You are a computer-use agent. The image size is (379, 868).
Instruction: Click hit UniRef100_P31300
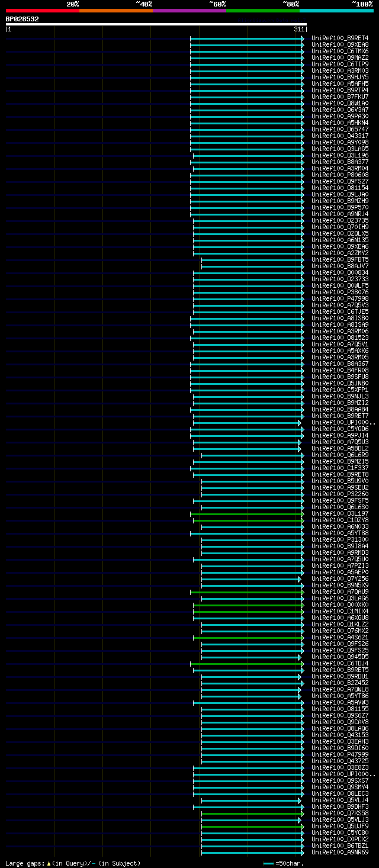click(340, 540)
